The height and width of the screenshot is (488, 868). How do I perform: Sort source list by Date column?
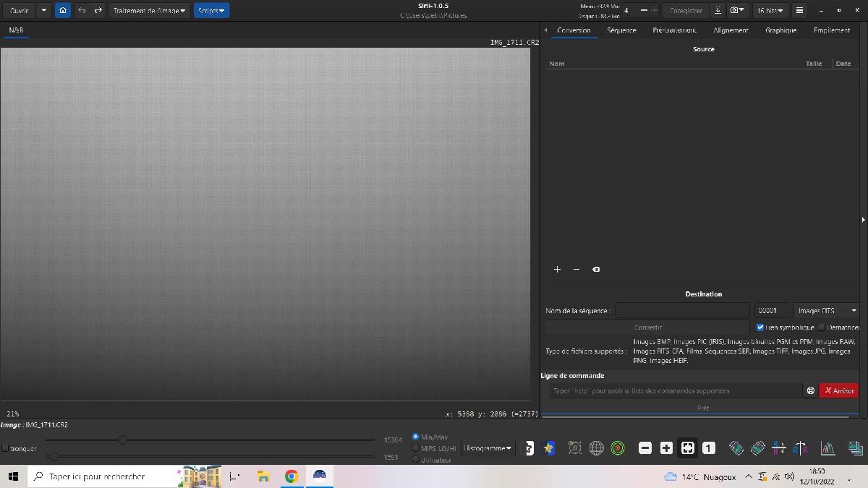(843, 64)
